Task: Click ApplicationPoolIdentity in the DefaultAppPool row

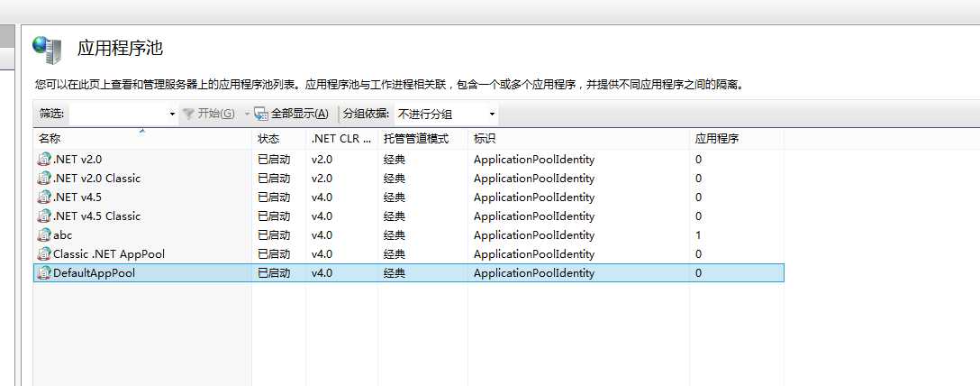Action: click(534, 272)
